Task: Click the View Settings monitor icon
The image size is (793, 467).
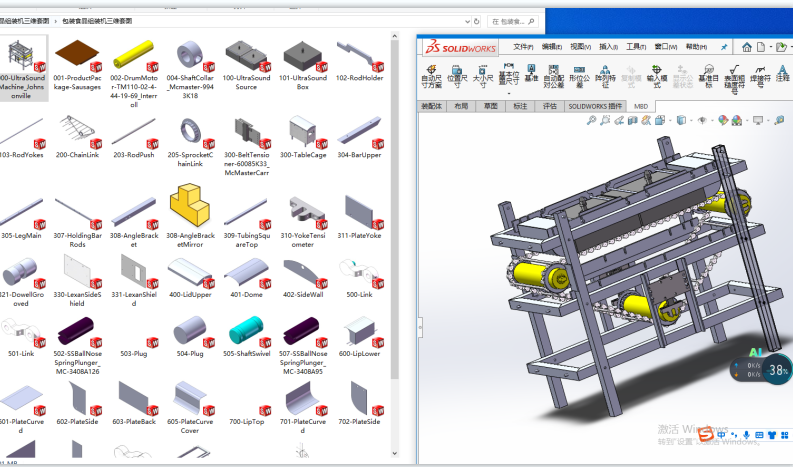Action: click(x=758, y=120)
